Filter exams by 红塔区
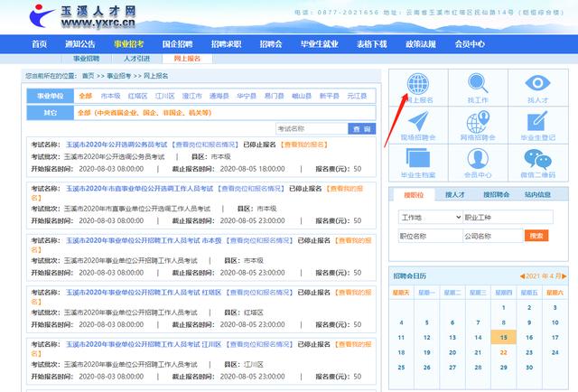The height and width of the screenshot is (392, 578). tap(138, 96)
